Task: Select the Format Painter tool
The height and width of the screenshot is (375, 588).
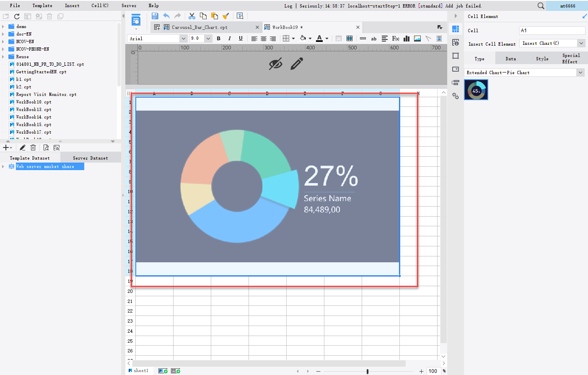Action: [226, 16]
